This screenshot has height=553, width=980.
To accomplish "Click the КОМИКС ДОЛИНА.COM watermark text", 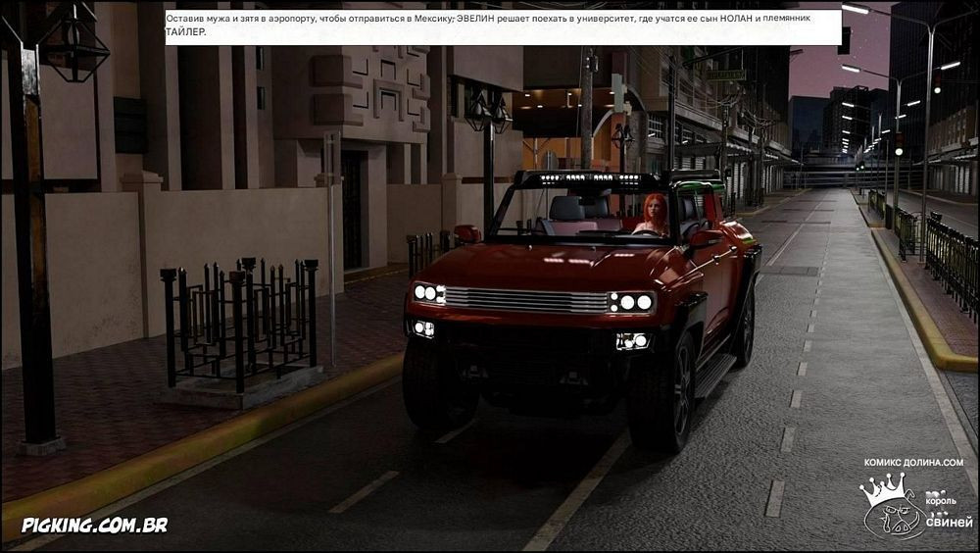I will 913,462.
